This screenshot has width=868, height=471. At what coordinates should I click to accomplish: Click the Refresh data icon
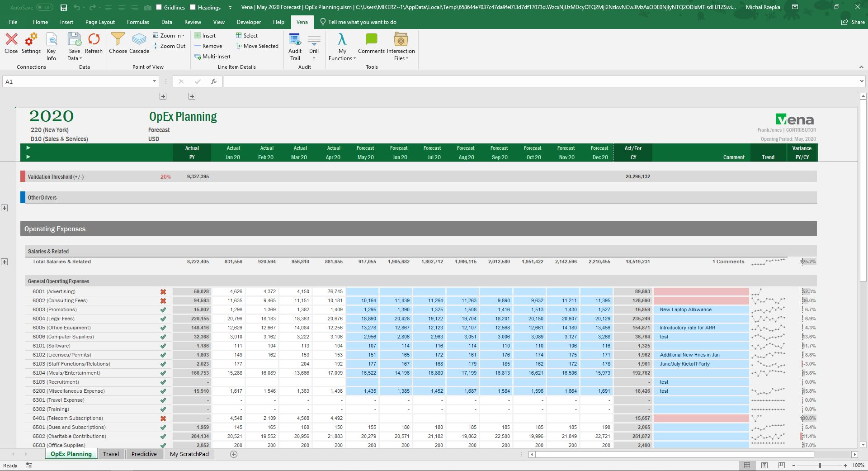[94, 40]
